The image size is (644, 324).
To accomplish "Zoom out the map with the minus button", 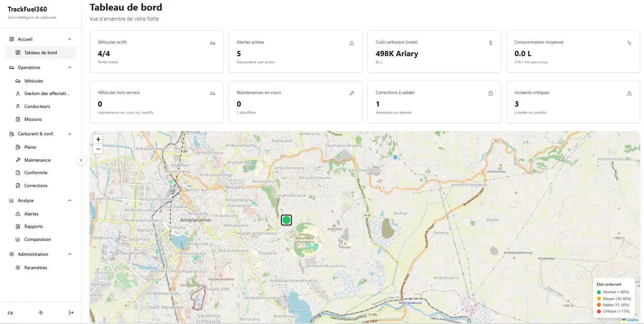I will 98,149.
